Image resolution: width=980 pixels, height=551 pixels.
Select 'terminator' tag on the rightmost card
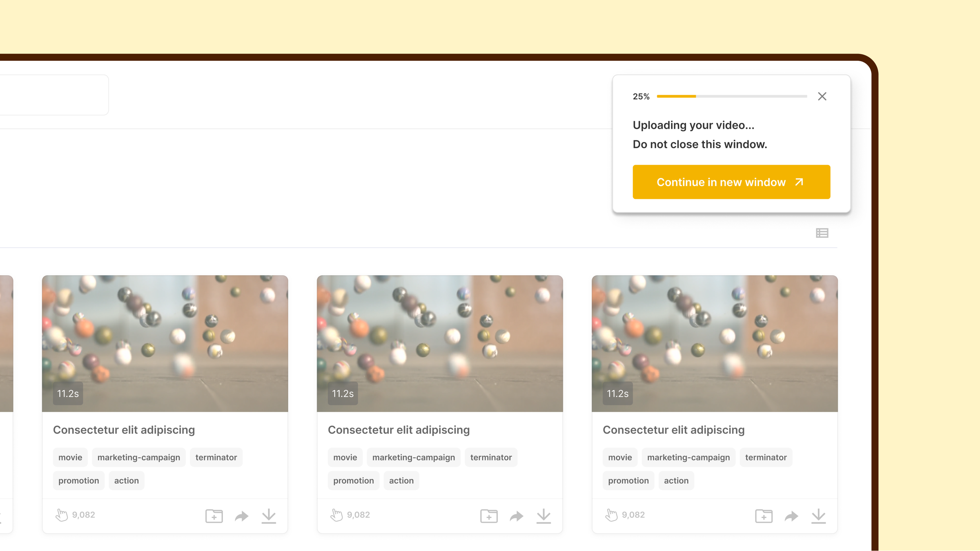(766, 457)
